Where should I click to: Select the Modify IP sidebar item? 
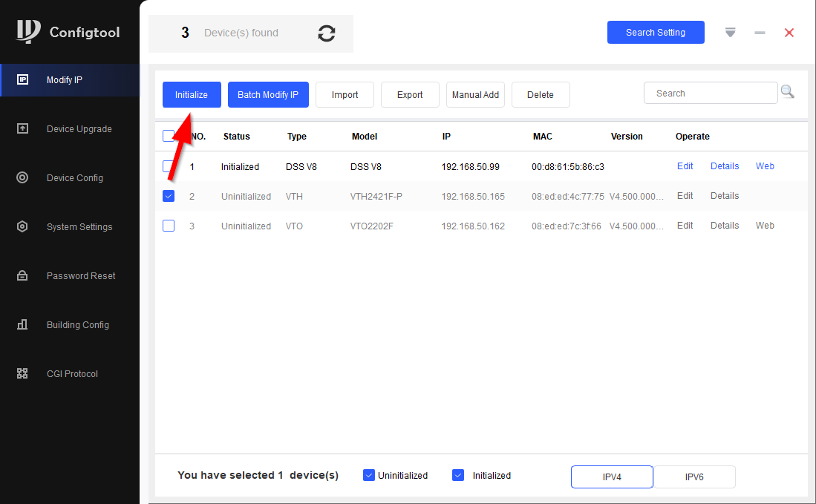[65, 80]
